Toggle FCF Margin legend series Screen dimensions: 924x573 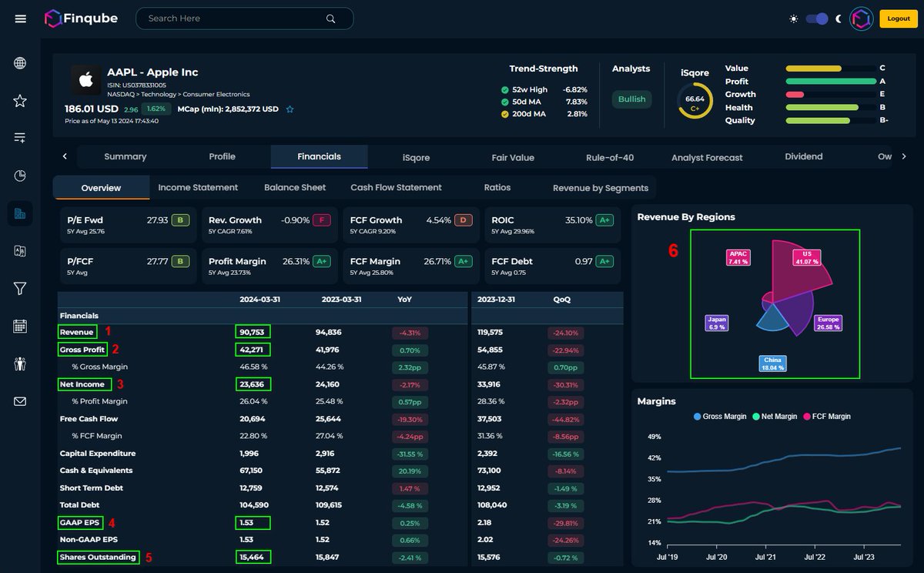click(x=826, y=417)
